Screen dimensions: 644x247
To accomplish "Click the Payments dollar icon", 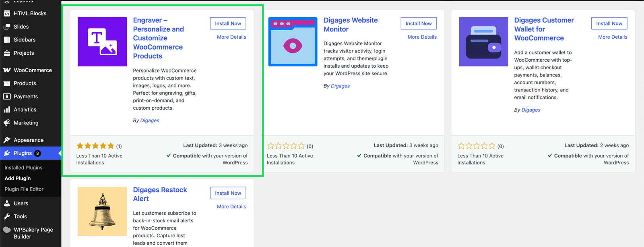I will (7, 96).
